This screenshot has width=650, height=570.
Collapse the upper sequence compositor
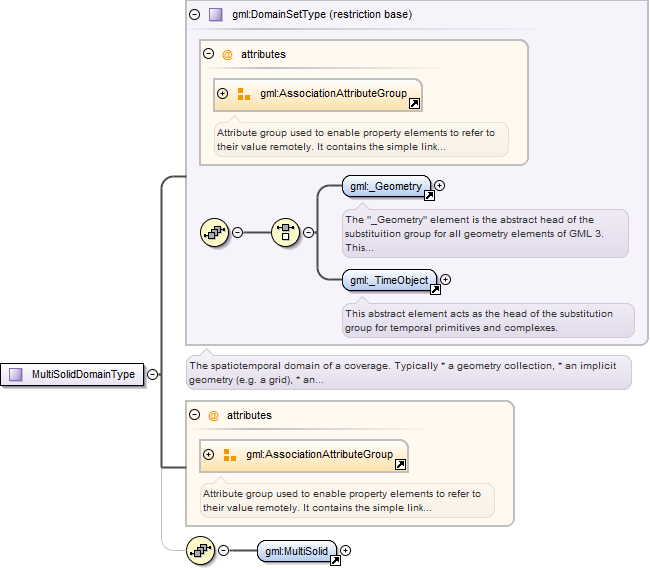(x=238, y=232)
